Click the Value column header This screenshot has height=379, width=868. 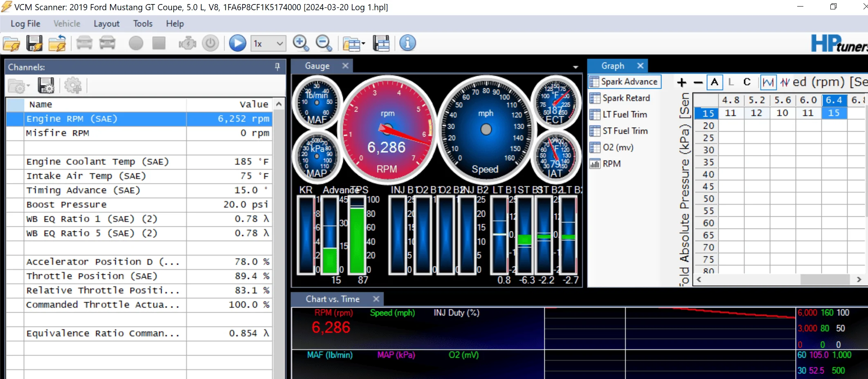tap(229, 104)
